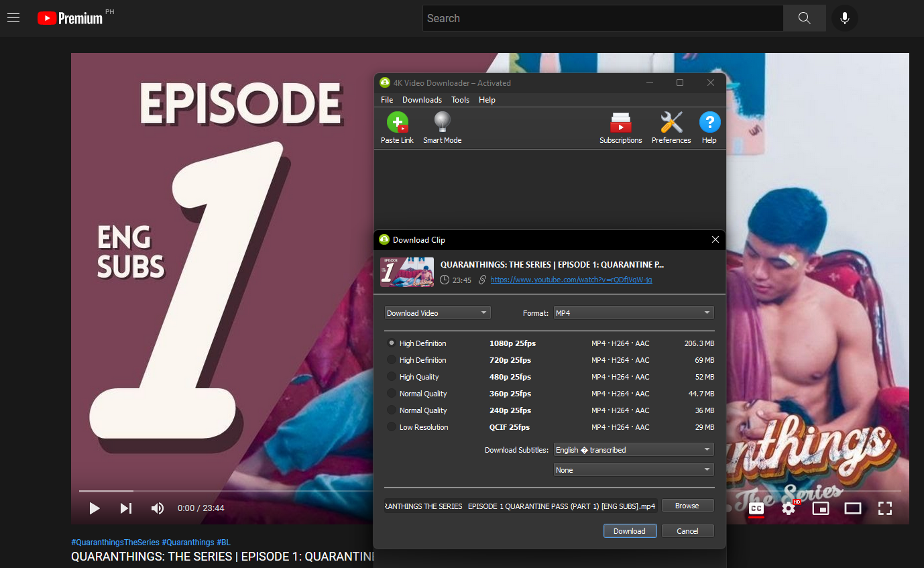Open the Tools menu
The image size is (924, 568).
click(460, 100)
